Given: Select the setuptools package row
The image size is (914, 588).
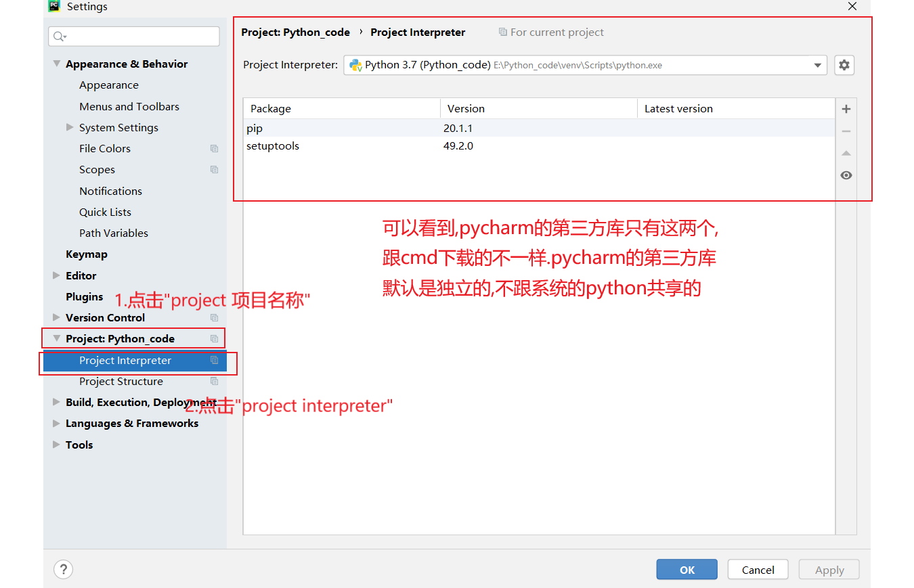Looking at the screenshot, I should pos(539,146).
